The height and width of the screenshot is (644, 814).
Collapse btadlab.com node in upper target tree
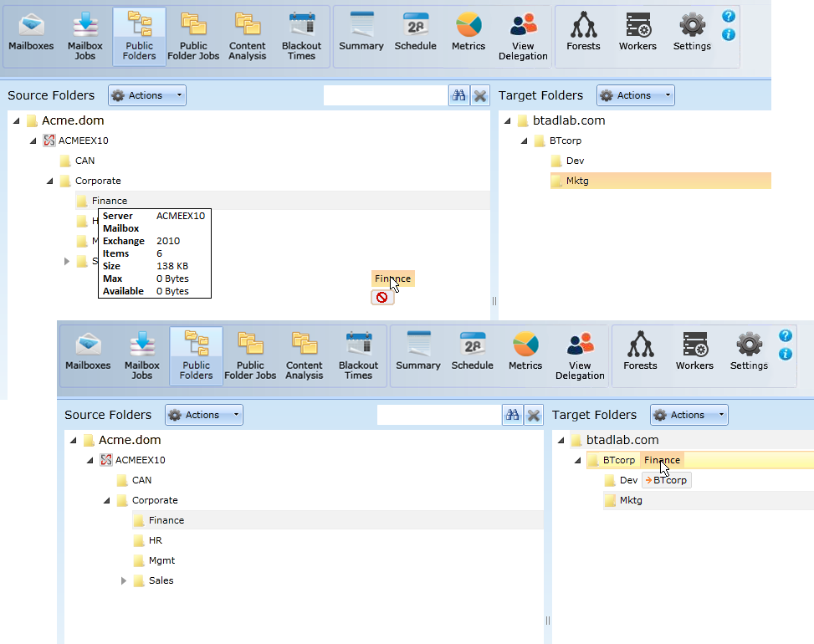click(508, 121)
